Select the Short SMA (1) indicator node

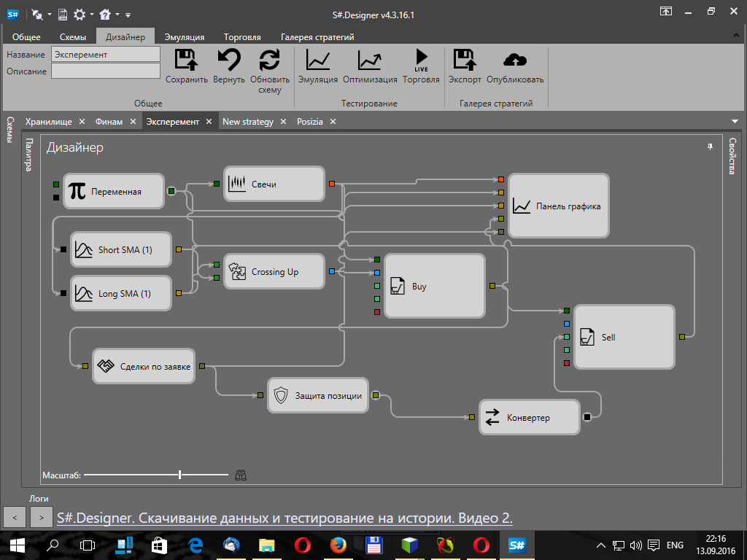121,249
